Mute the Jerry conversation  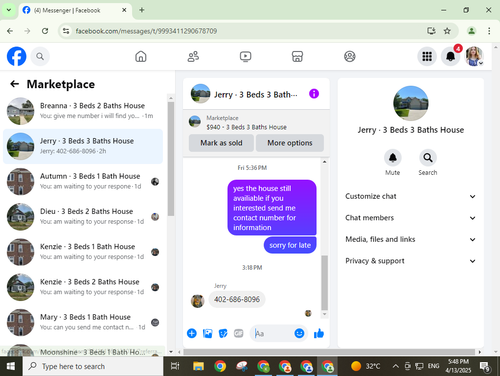click(x=393, y=158)
